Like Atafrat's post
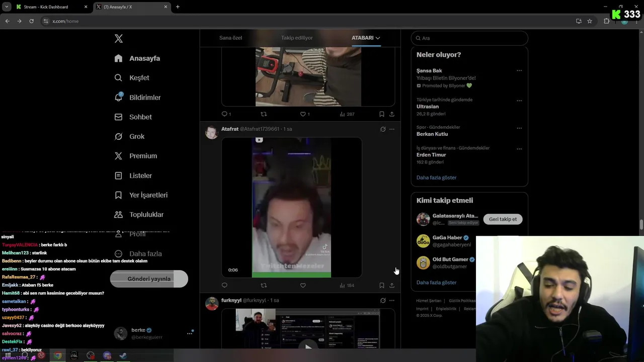644x362 pixels. (303, 286)
